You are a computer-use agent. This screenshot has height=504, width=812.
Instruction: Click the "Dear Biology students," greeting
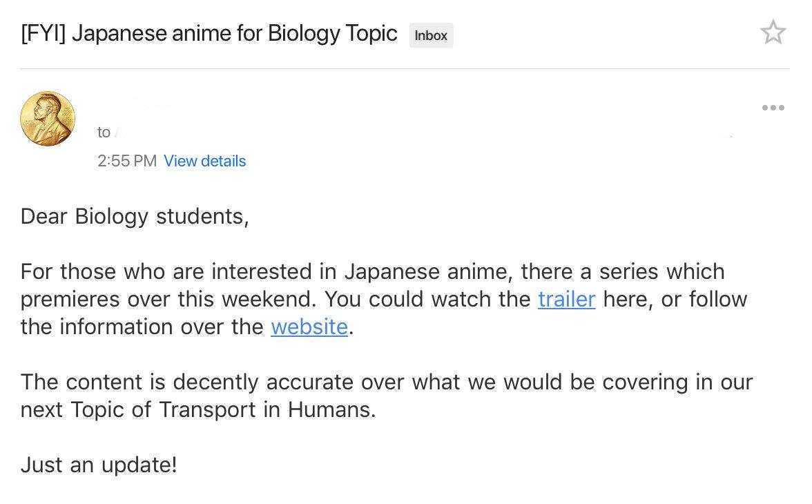134,216
